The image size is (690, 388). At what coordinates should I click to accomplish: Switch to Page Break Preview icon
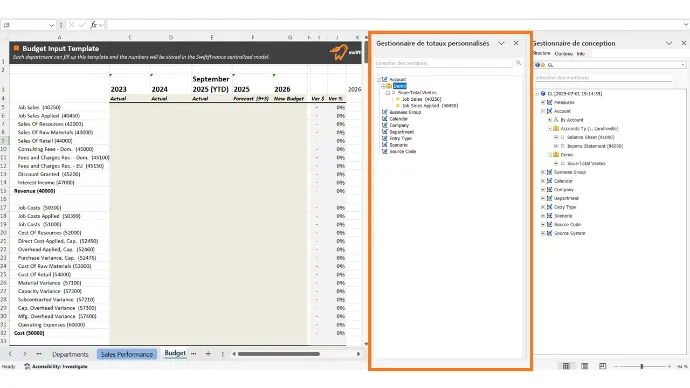pos(602,366)
